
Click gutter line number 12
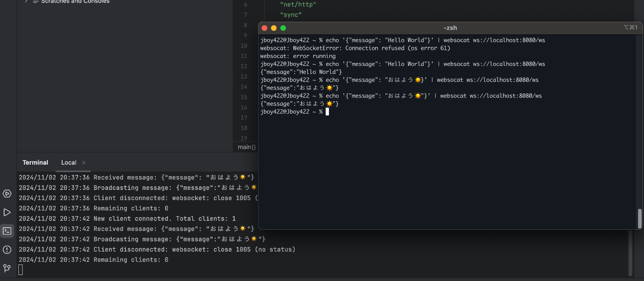pyautogui.click(x=244, y=66)
